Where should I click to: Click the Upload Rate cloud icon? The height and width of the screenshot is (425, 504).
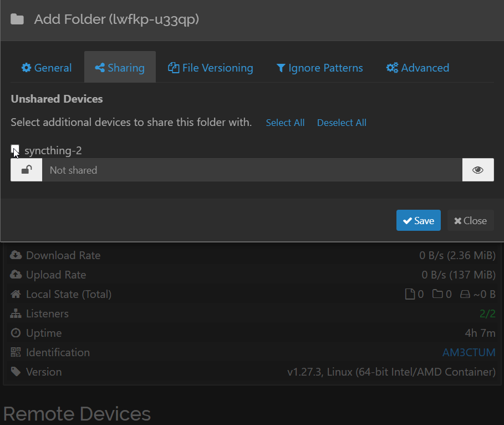(16, 275)
